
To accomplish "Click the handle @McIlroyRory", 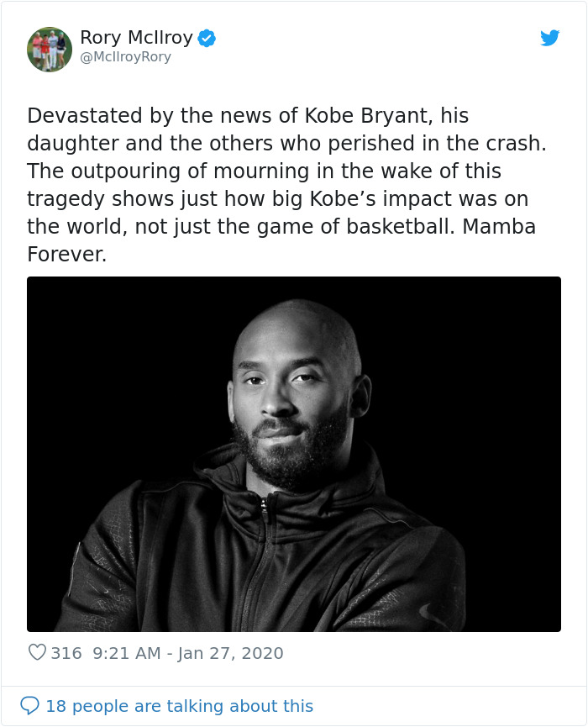I will click(125, 57).
